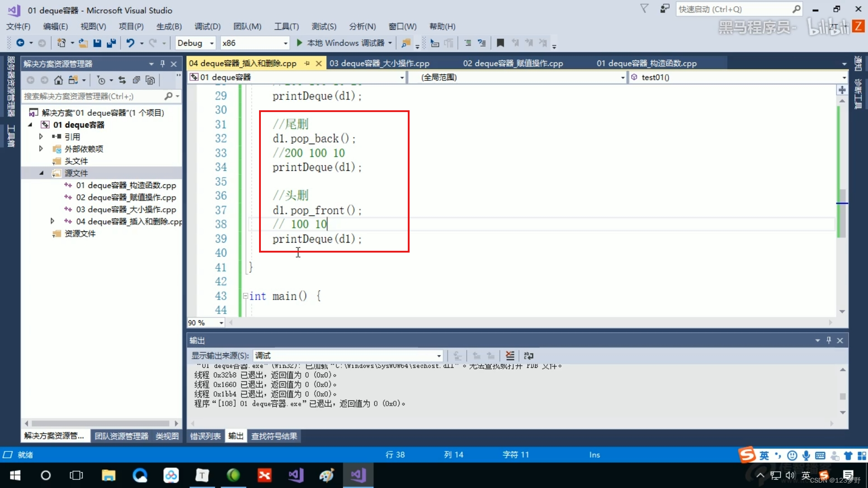Click the editor vertical scrollbar thumb
This screenshot has height=488, width=868.
pyautogui.click(x=842, y=212)
